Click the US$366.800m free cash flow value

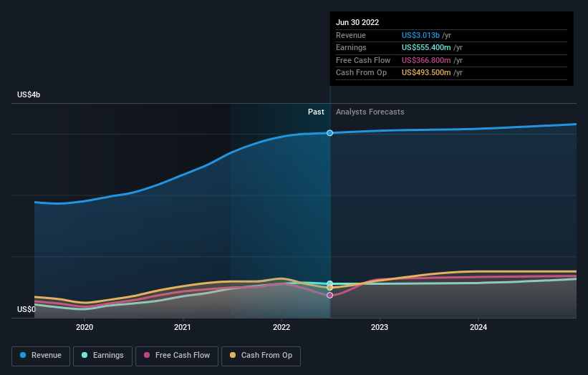(426, 60)
